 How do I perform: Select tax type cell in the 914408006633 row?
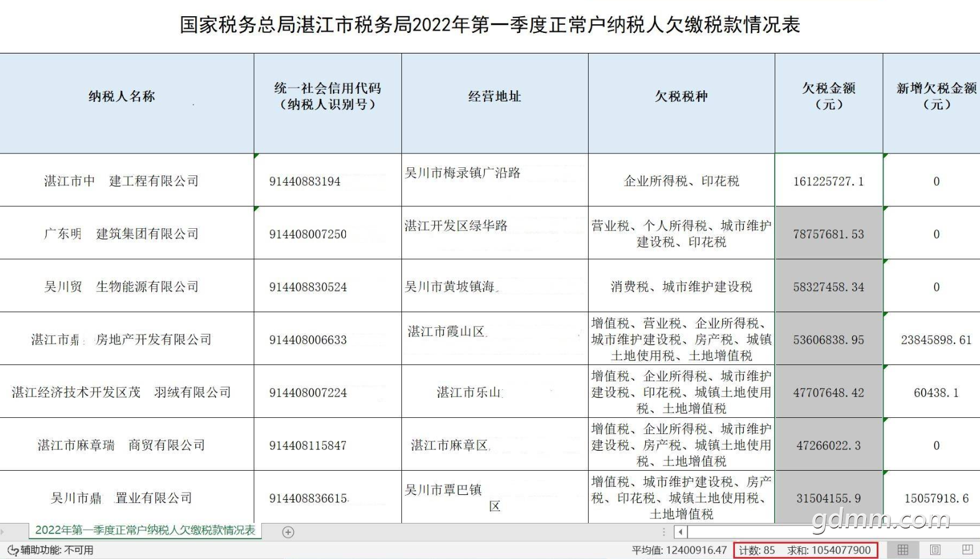tap(681, 339)
